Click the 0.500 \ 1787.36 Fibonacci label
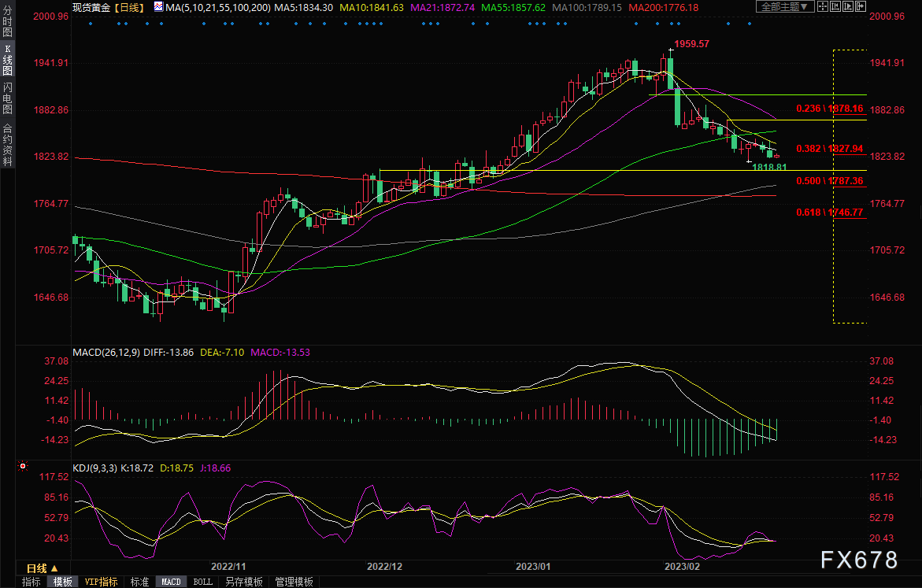922x588 pixels. 830,180
